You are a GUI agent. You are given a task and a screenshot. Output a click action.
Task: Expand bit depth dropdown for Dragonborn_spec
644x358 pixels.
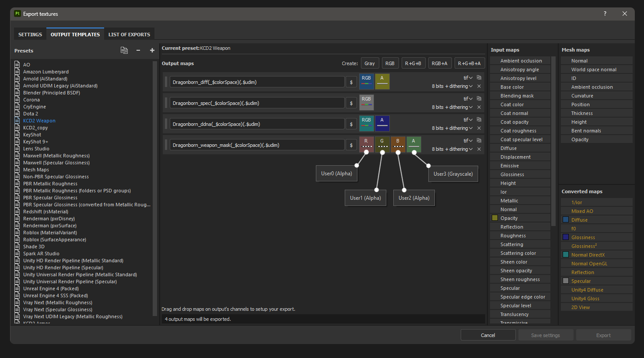(x=452, y=107)
